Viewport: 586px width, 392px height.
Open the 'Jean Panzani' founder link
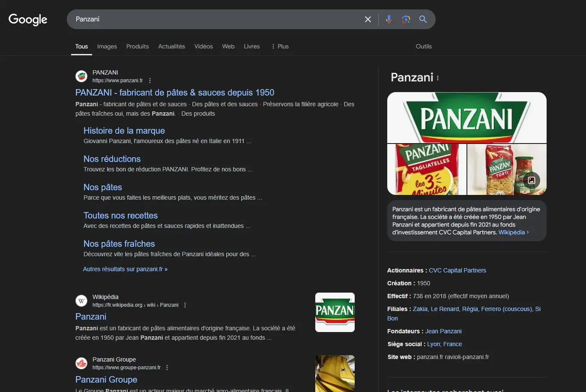click(x=443, y=331)
